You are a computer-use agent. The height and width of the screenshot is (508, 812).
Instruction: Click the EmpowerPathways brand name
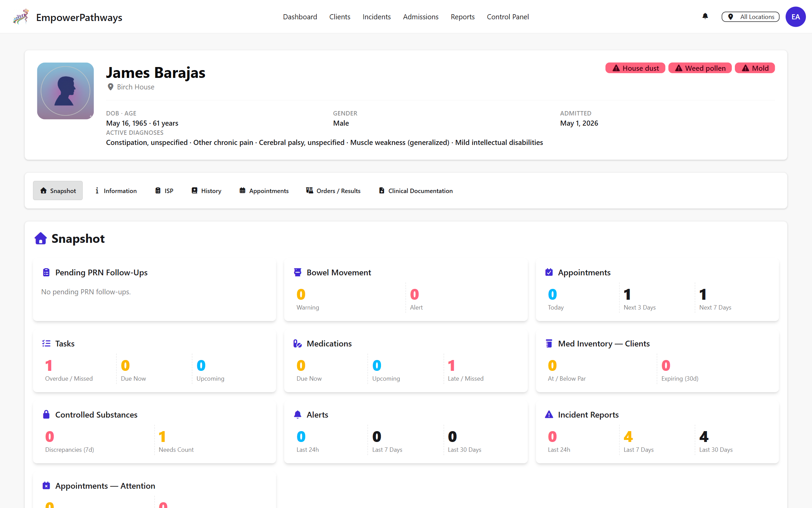[79, 17]
